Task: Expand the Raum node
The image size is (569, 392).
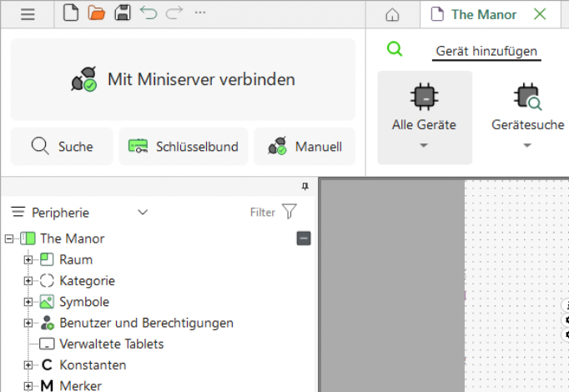Action: point(28,259)
